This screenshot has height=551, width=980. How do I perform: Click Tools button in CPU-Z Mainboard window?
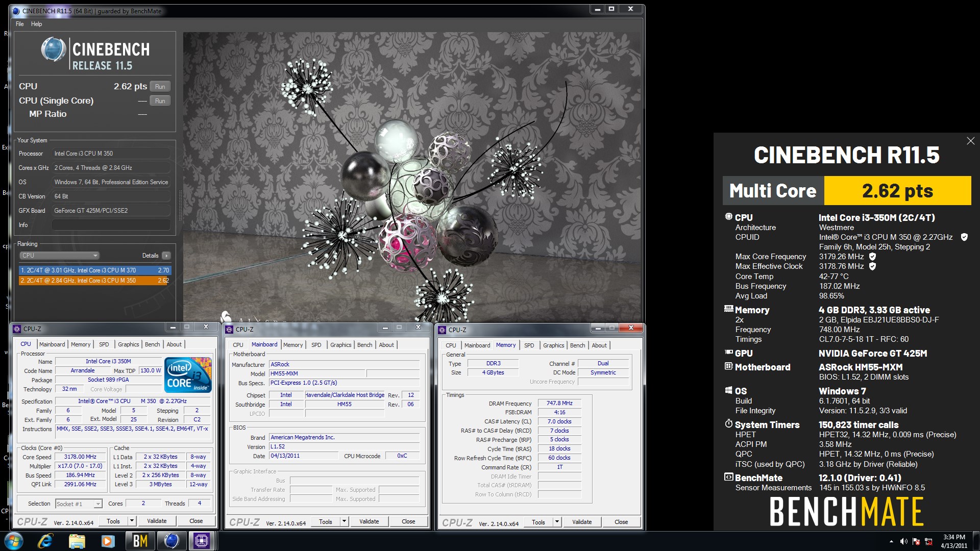pyautogui.click(x=326, y=521)
